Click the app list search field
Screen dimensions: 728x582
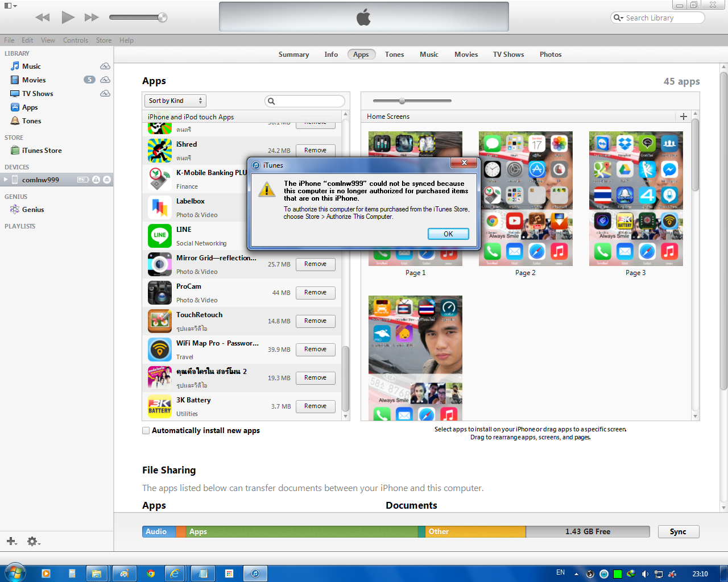pyautogui.click(x=305, y=101)
